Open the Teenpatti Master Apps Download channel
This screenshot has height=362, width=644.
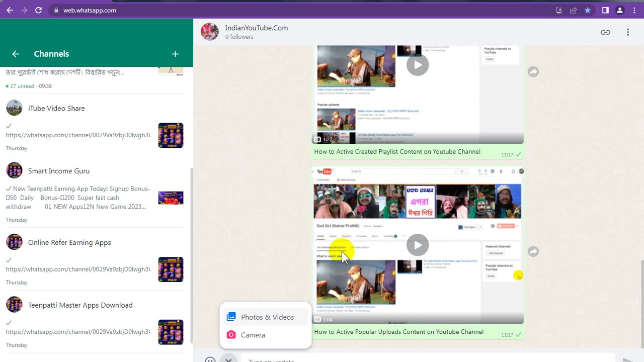coord(97,322)
